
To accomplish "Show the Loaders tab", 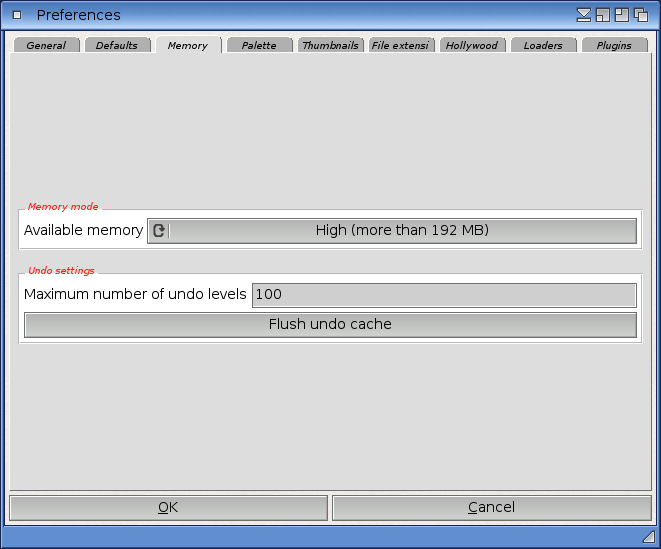I will pos(543,45).
